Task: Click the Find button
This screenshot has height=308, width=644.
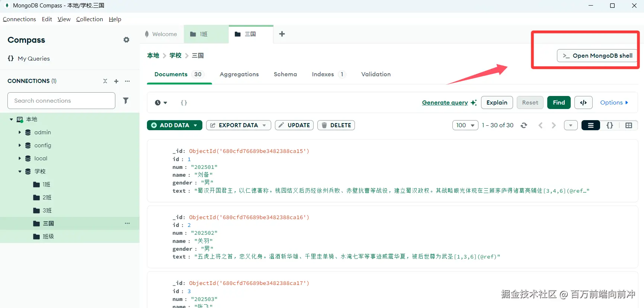Action: (x=559, y=103)
